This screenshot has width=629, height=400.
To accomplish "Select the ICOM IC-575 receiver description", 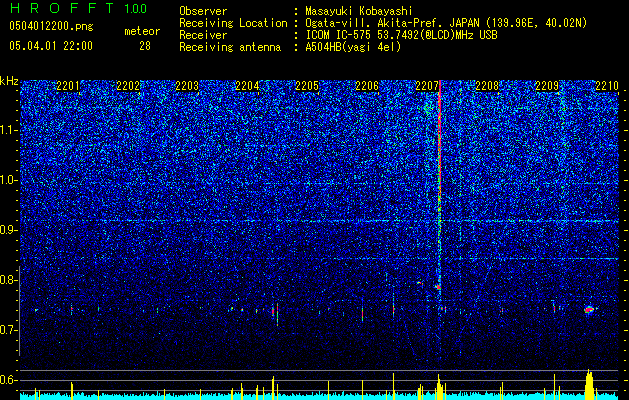I will [x=401, y=35].
